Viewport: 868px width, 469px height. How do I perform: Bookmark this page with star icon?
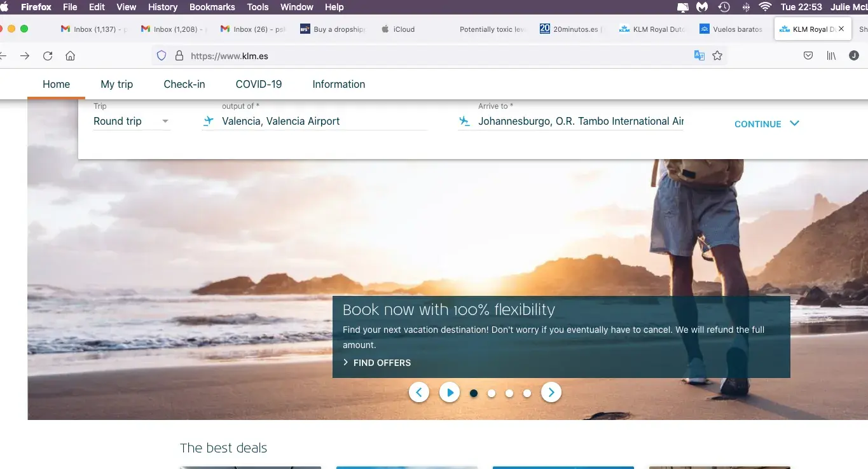pyautogui.click(x=717, y=56)
